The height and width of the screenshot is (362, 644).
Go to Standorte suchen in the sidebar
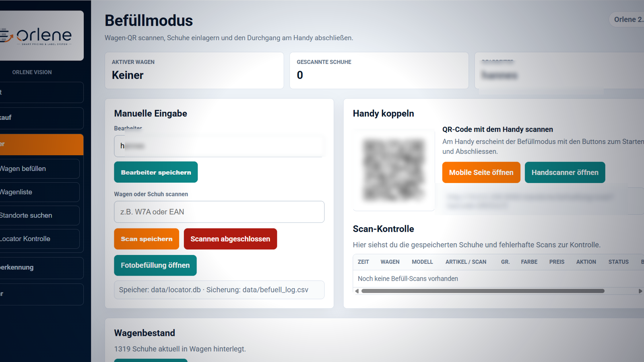39,216
